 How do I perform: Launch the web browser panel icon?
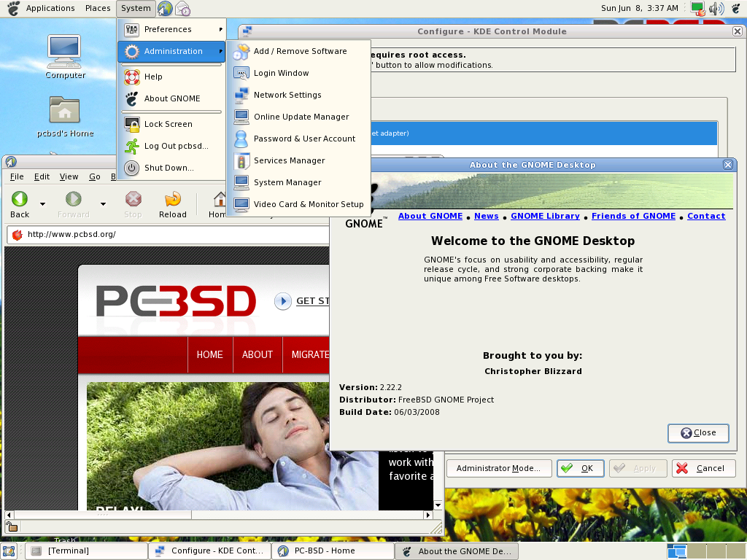pyautogui.click(x=165, y=8)
